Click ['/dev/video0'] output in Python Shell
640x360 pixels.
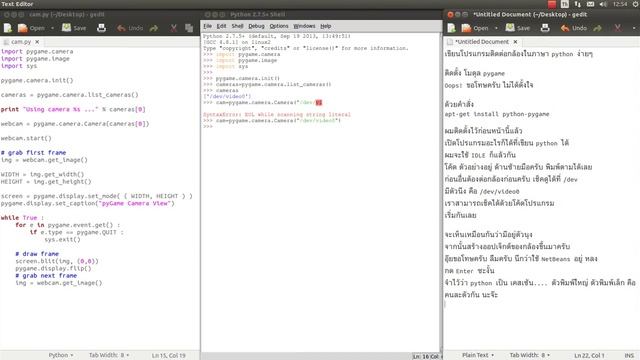click(227, 96)
